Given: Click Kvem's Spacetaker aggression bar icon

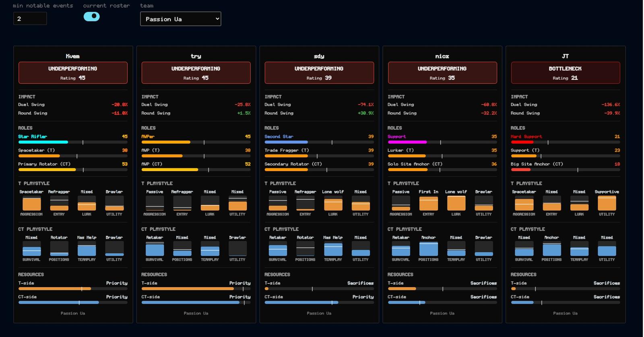Looking at the screenshot, I should point(31,203).
